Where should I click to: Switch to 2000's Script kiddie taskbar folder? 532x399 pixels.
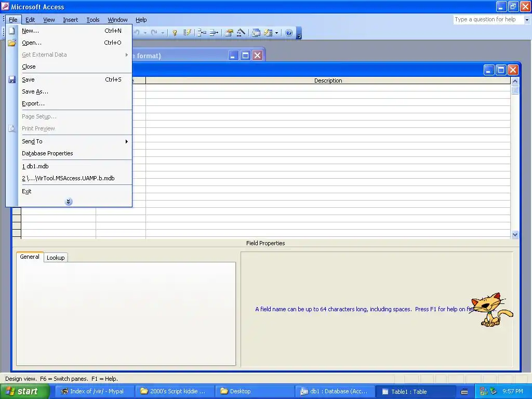(x=174, y=392)
